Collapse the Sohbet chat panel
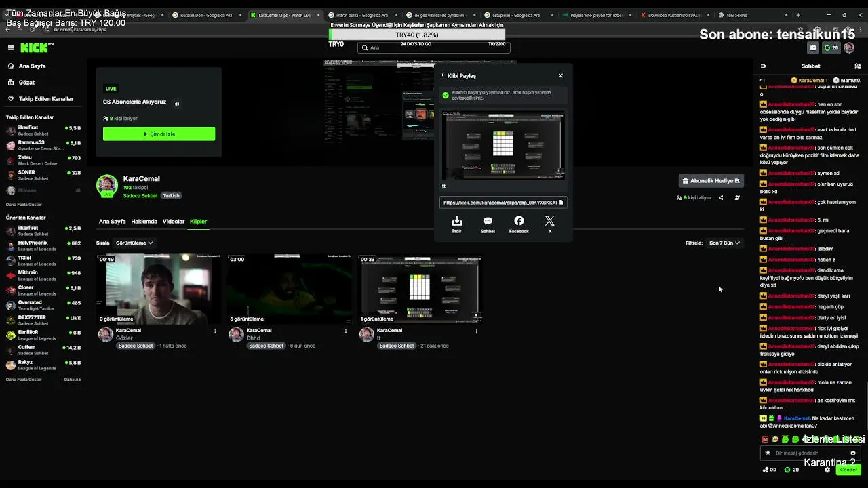This screenshot has width=868, height=488. [763, 66]
